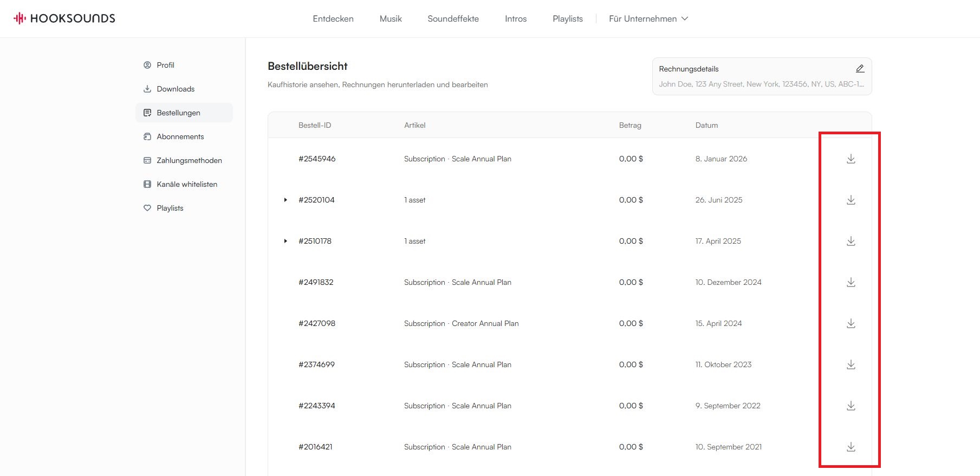This screenshot has height=476, width=980.
Task: Download invoice for order #2427098
Action: coord(851,323)
